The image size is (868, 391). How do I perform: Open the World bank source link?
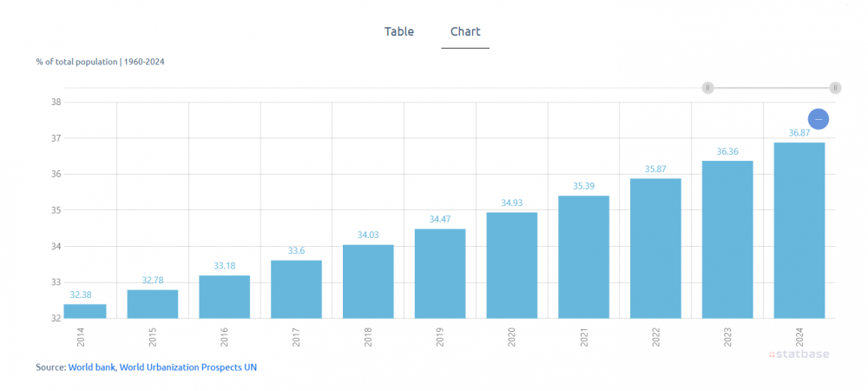92,368
